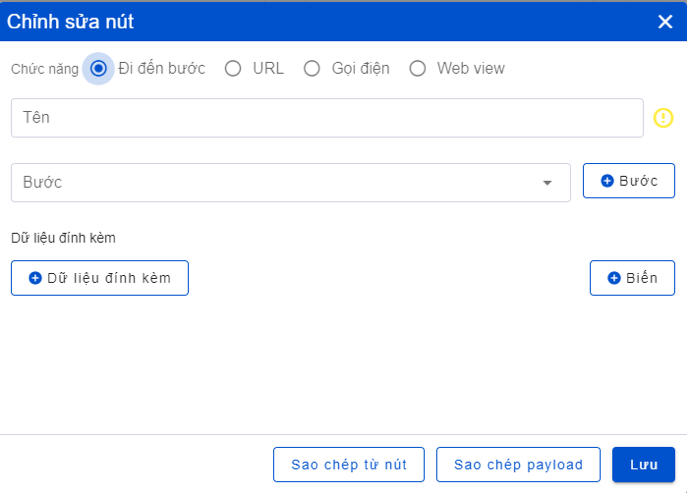Viewport: 687px width, 493px height.
Task: Select the URL radio option
Action: pos(233,68)
